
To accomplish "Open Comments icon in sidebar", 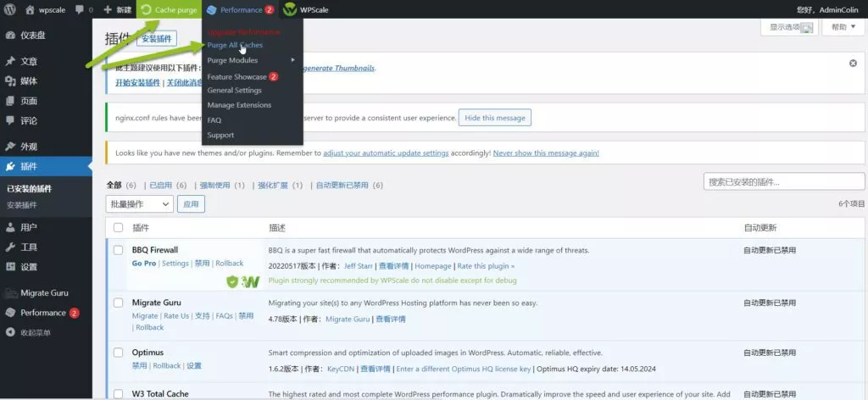I will click(x=10, y=120).
